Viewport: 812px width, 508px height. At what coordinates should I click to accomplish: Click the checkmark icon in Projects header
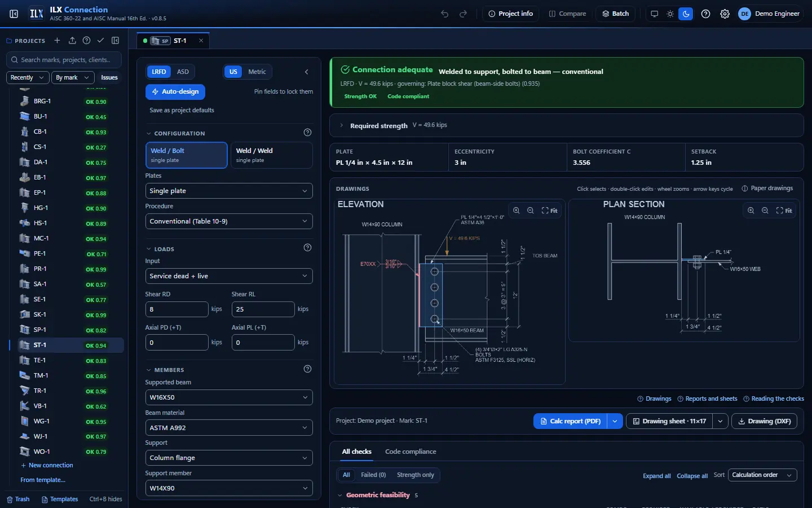point(100,41)
